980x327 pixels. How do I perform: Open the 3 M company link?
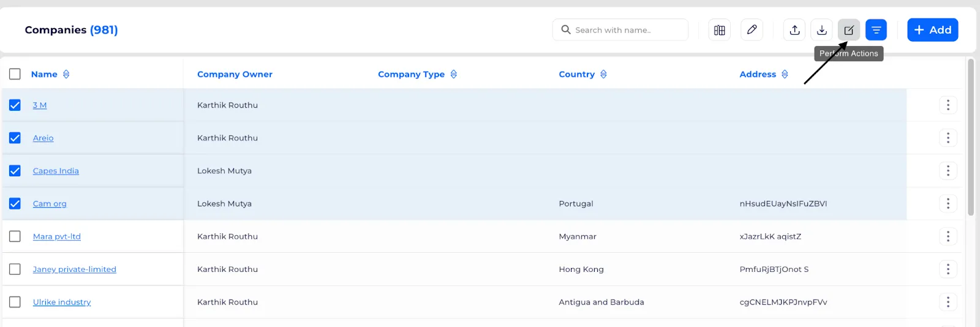pyautogui.click(x=40, y=105)
